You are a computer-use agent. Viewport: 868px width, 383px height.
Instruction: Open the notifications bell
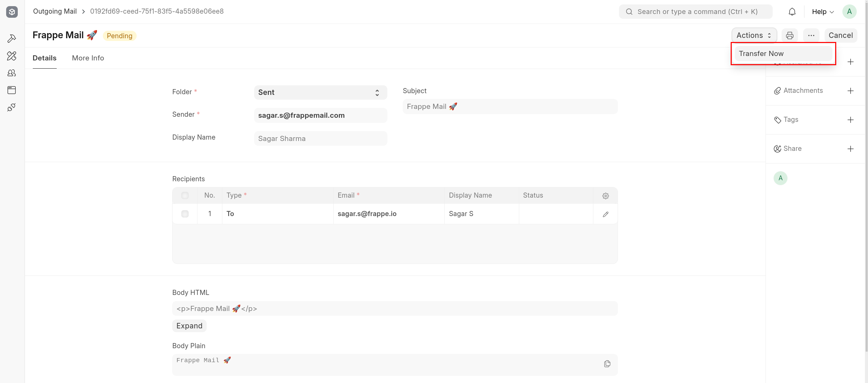pos(792,12)
